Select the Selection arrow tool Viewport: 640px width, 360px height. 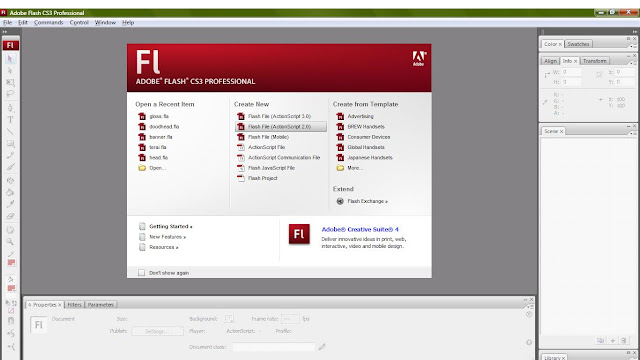10,59
